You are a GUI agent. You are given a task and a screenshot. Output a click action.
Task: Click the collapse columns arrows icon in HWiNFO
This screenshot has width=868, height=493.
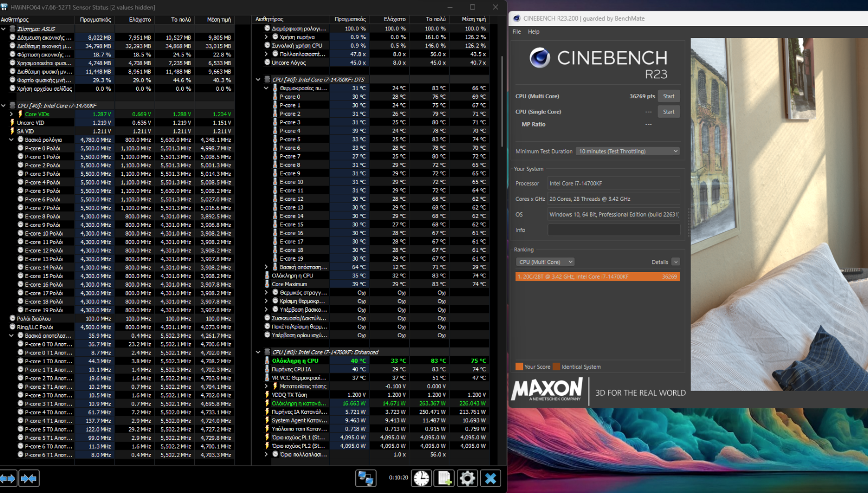[29, 478]
